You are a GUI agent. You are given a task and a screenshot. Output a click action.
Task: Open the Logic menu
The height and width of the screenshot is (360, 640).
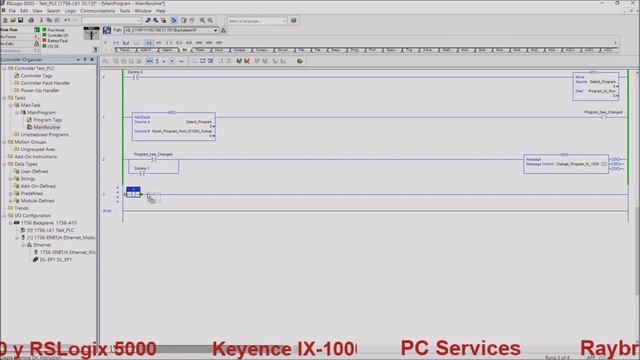coord(70,11)
